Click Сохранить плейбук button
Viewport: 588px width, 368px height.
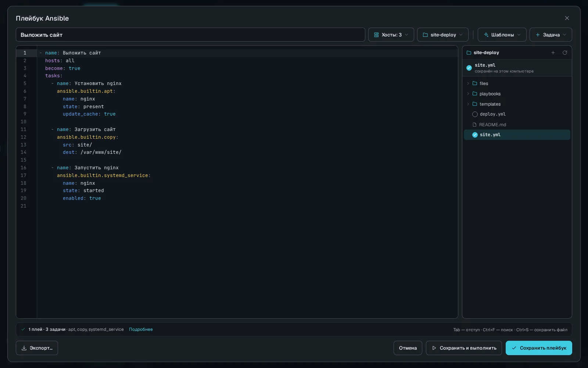539,348
